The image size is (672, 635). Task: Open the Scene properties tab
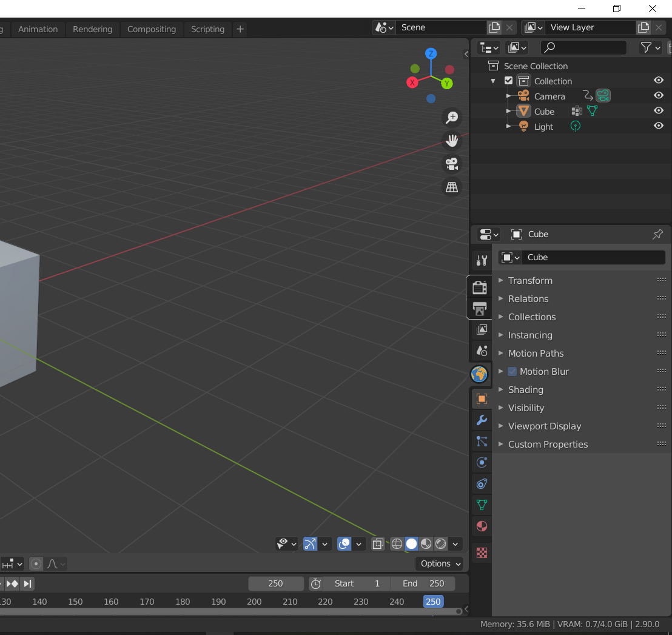click(482, 351)
